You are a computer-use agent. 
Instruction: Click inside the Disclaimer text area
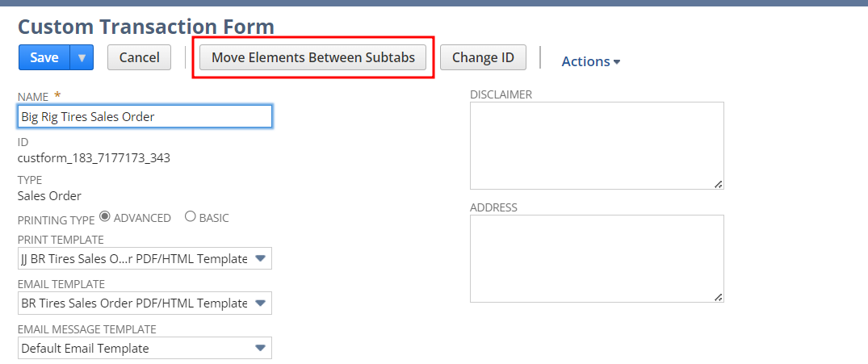pos(596,145)
